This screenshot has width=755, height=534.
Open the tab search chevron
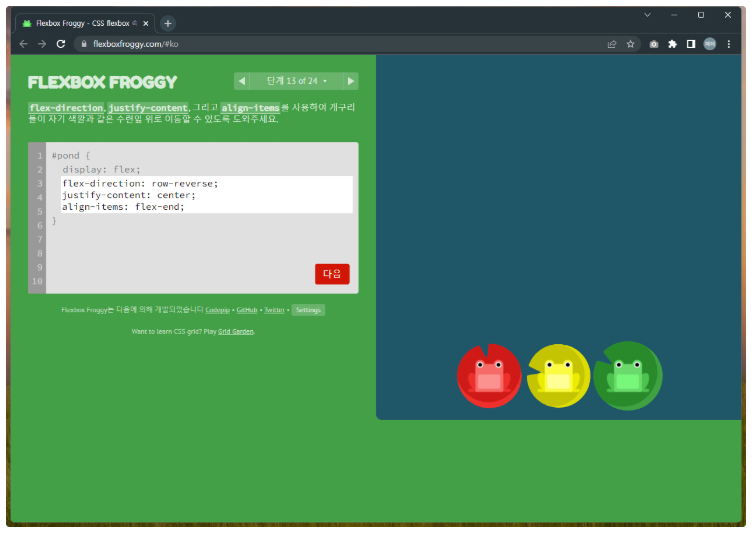coord(647,15)
